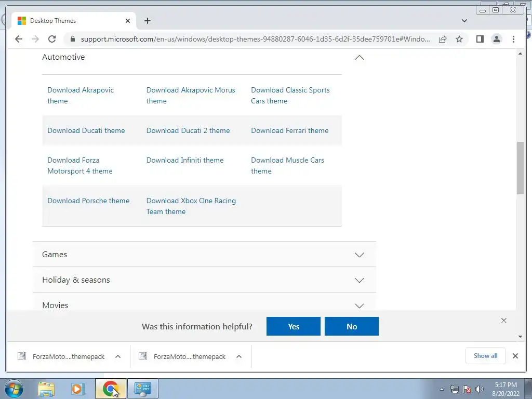Show hidden system tray icons
532x399 pixels.
click(442, 389)
